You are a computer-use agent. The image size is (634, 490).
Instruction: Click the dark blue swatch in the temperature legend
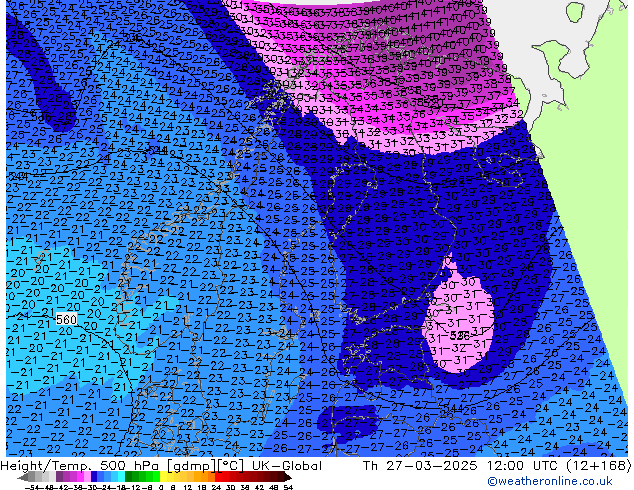[94, 477]
